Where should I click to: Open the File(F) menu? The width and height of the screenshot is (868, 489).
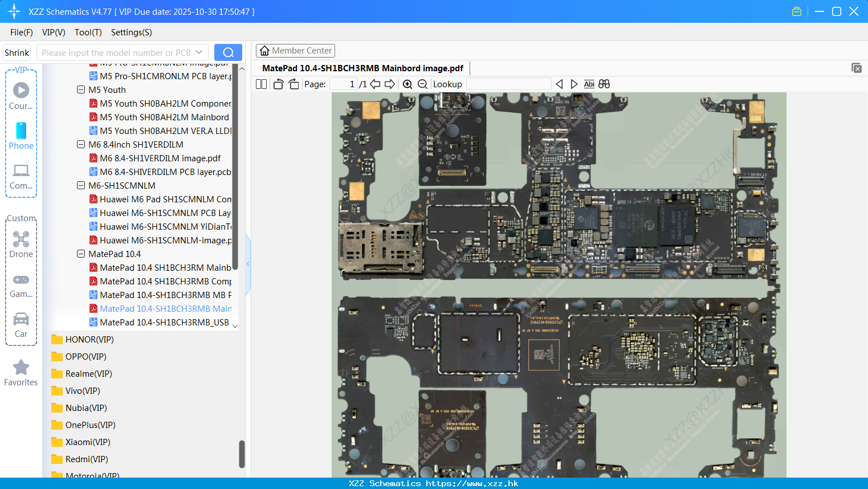22,32
